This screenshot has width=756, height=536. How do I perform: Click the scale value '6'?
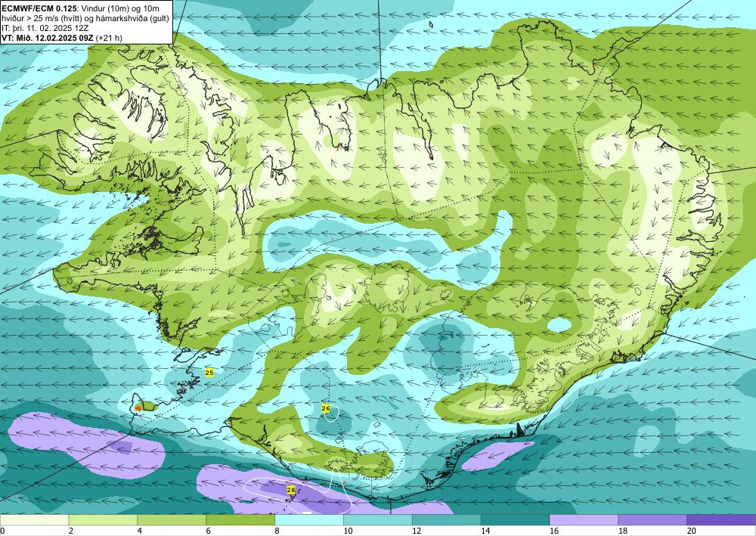coord(209,531)
